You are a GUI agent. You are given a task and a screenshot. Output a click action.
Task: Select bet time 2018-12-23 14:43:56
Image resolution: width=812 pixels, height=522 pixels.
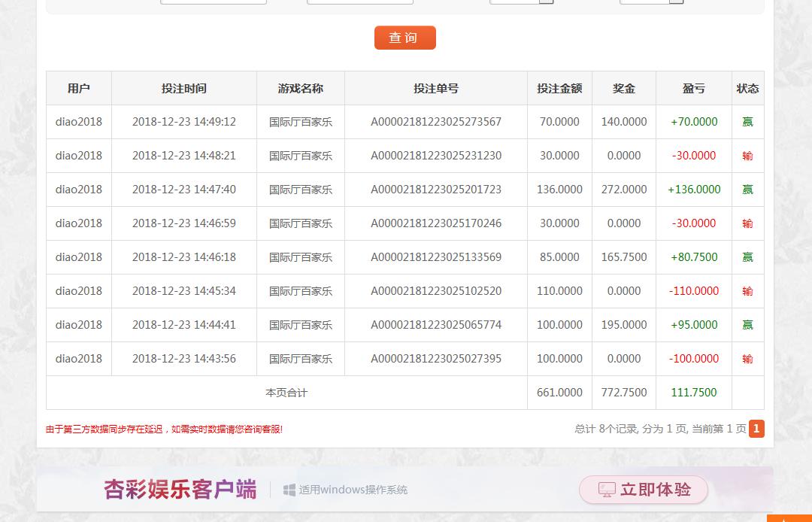[x=184, y=359]
